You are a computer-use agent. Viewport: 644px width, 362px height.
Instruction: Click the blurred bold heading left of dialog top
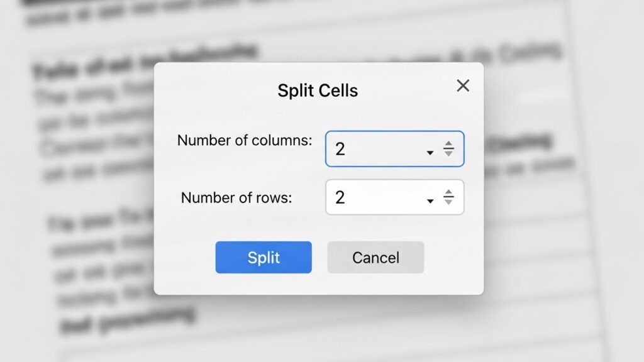click(x=88, y=65)
